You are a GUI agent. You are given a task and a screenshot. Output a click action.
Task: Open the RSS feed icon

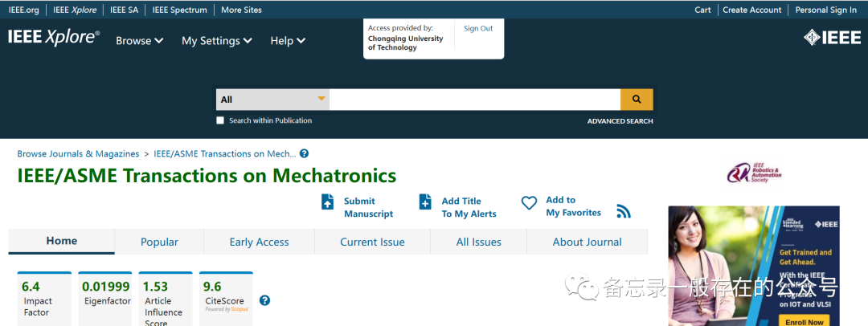point(624,211)
